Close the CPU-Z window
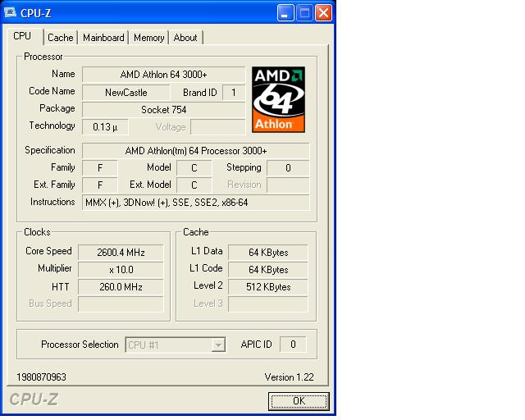This screenshot has width=525, height=420. click(323, 12)
